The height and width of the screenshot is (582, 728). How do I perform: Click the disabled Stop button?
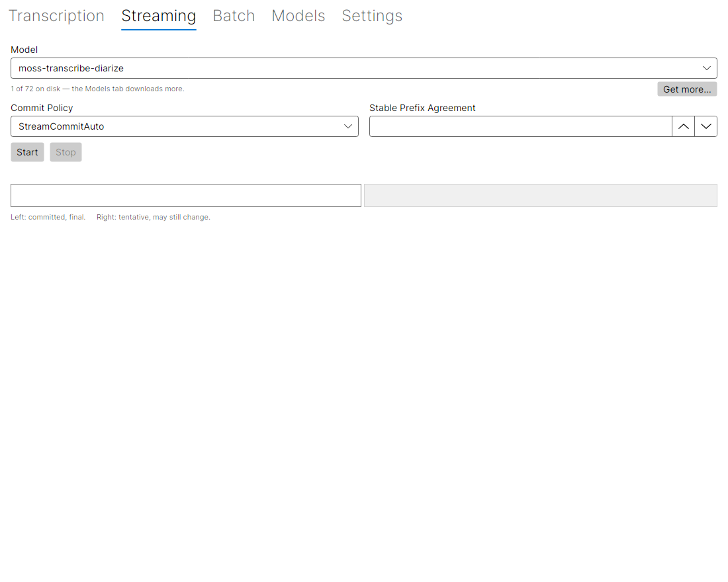(66, 152)
